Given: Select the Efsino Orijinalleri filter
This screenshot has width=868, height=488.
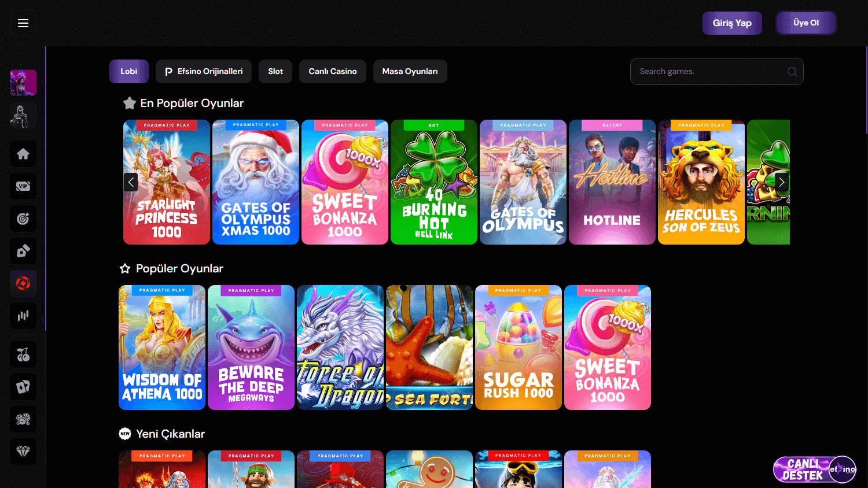Looking at the screenshot, I should coord(203,71).
